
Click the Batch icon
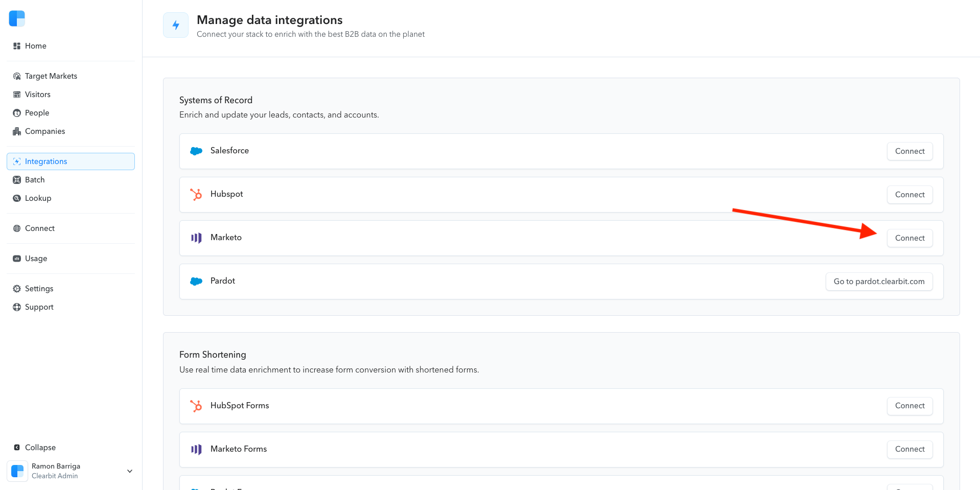[x=17, y=180]
